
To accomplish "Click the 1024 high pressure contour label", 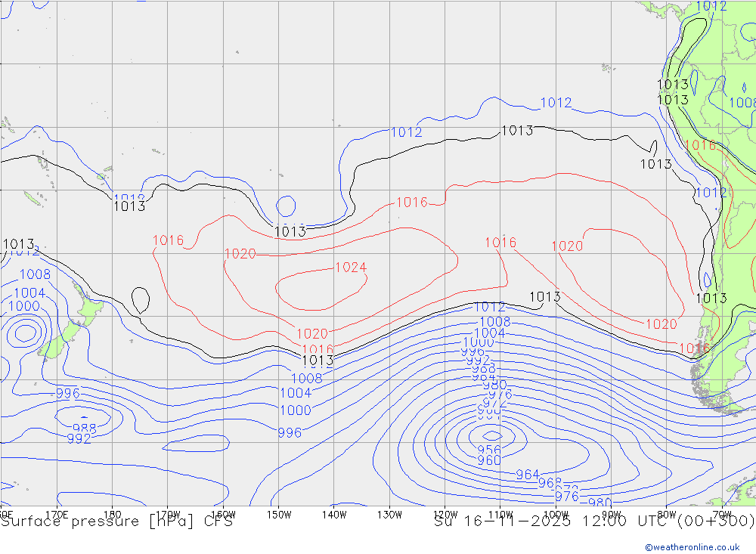I will click(351, 267).
